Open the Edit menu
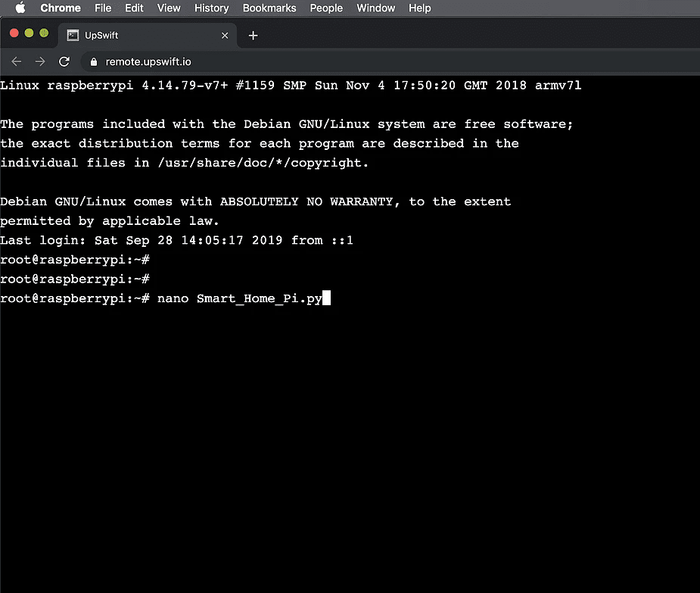 [134, 8]
